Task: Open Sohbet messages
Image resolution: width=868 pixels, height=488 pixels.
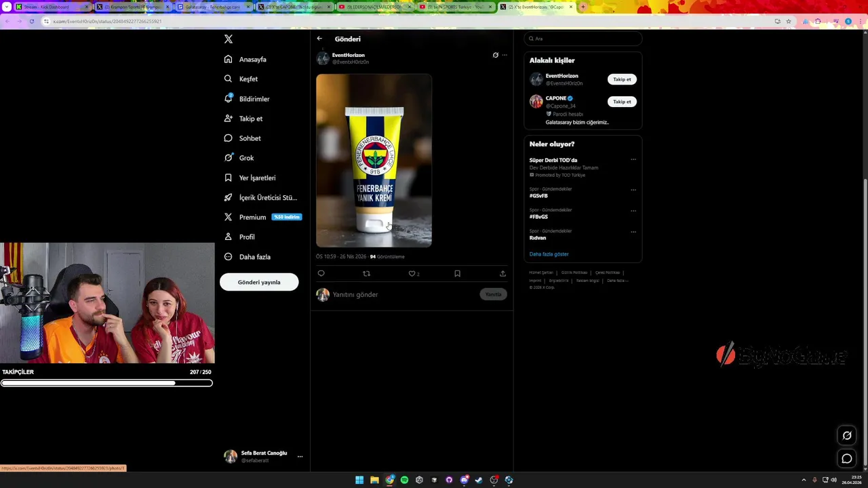Action: (x=243, y=138)
